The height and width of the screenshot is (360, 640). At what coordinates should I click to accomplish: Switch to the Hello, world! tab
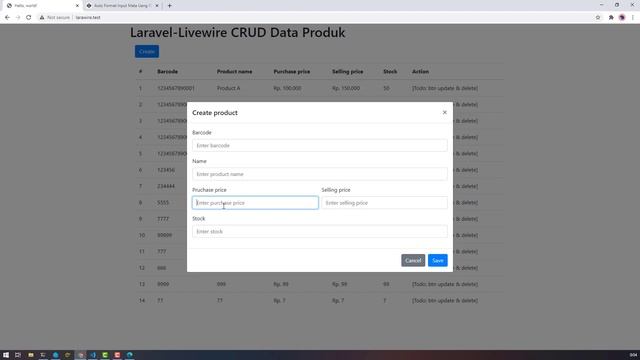42,6
